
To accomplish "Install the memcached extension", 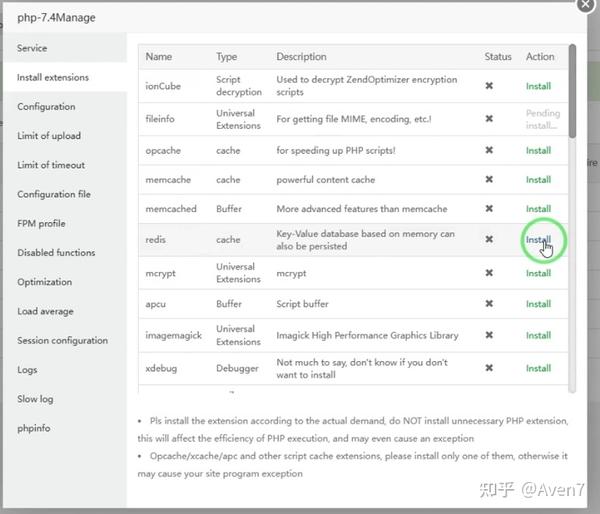I will (538, 209).
